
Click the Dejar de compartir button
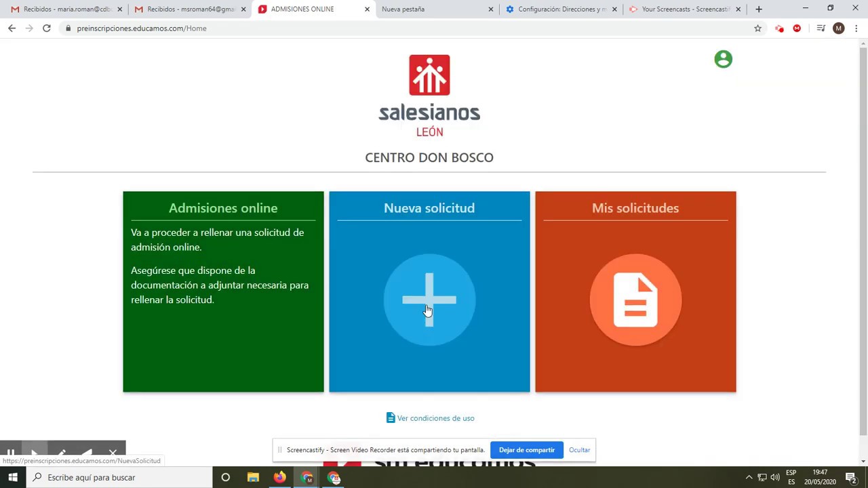click(x=527, y=450)
